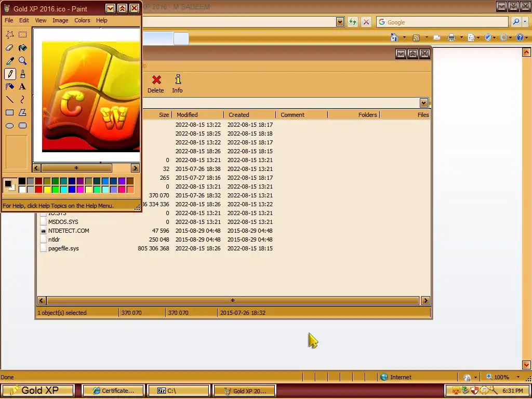Click the Info icon in 7-Zip toolbar
The height and width of the screenshot is (399, 532).
point(178,79)
